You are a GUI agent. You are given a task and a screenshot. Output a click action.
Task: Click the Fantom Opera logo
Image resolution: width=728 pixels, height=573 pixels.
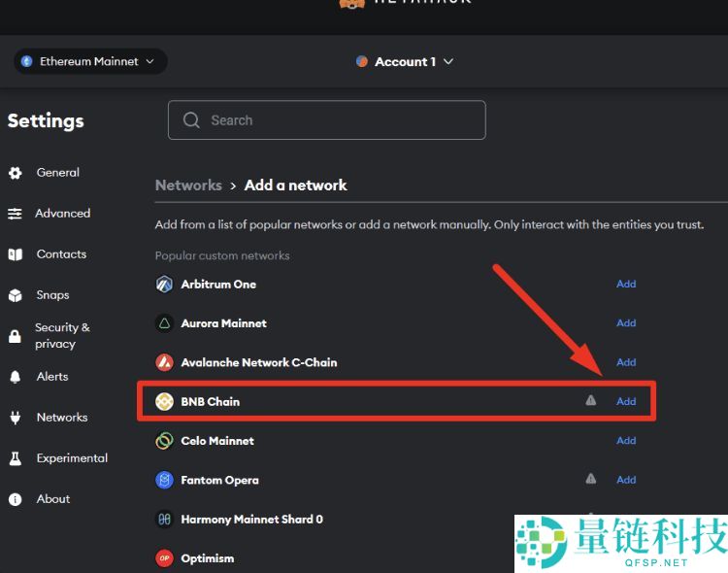coord(164,480)
